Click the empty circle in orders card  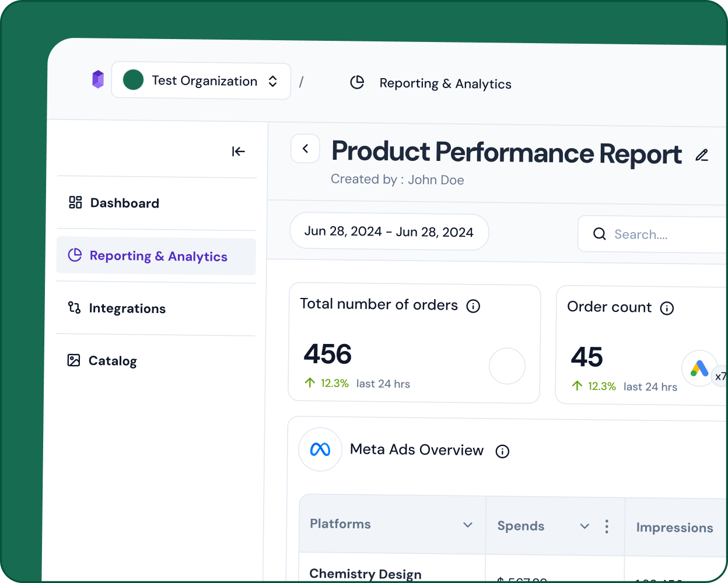[507, 366]
